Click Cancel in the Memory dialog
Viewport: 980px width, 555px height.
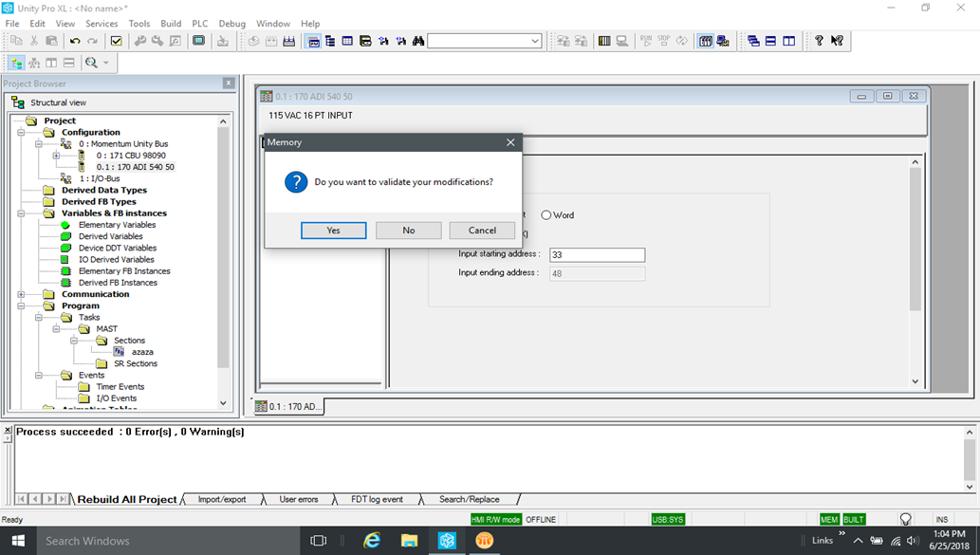tap(483, 230)
